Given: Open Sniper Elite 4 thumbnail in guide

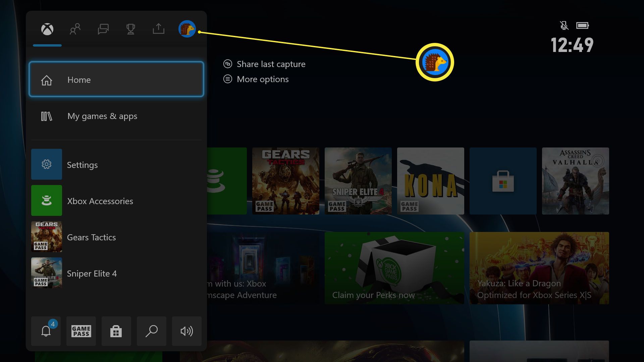Looking at the screenshot, I should [x=47, y=273].
